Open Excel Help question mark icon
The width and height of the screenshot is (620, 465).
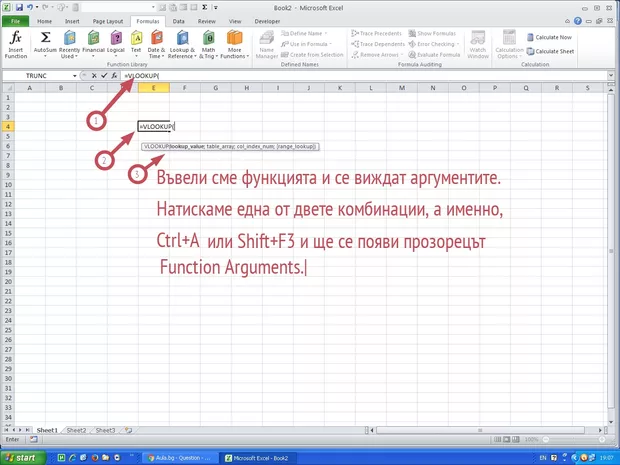578,21
